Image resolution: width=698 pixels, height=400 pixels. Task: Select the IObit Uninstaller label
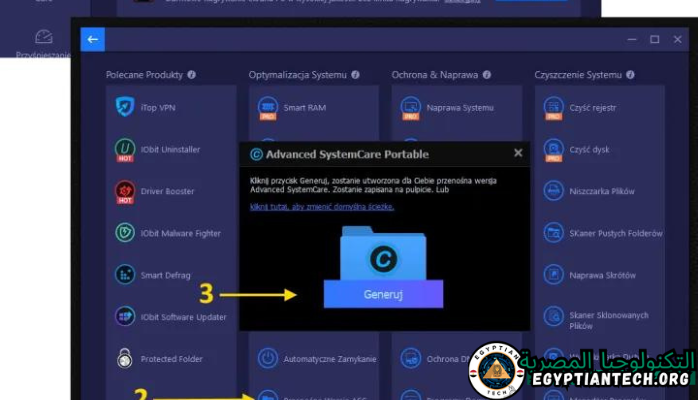[x=170, y=149]
